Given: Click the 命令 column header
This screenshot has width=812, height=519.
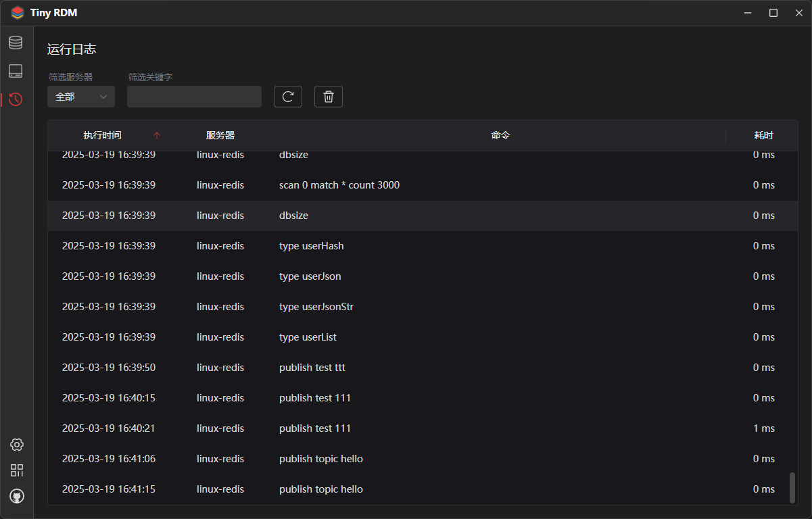Looking at the screenshot, I should point(500,135).
